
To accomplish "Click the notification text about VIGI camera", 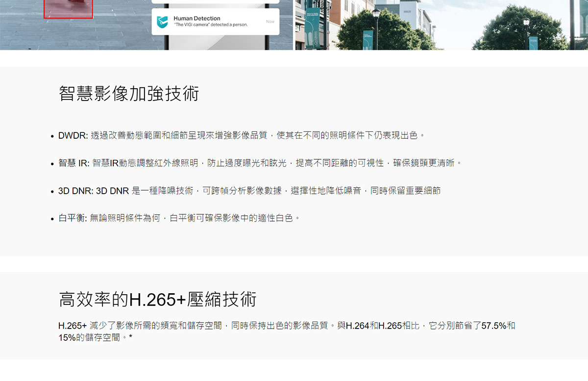I will pyautogui.click(x=211, y=25).
